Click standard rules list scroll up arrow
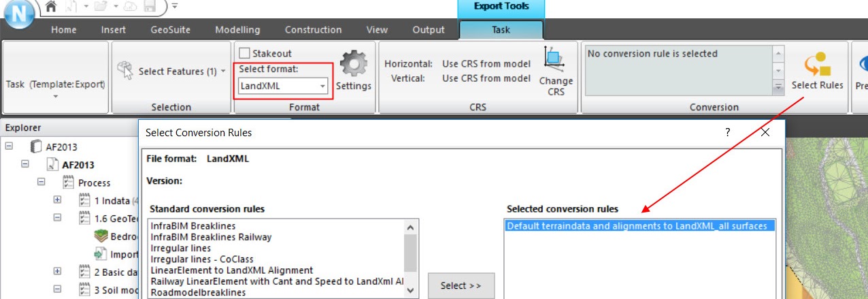This screenshot has height=299, width=868. click(x=410, y=227)
